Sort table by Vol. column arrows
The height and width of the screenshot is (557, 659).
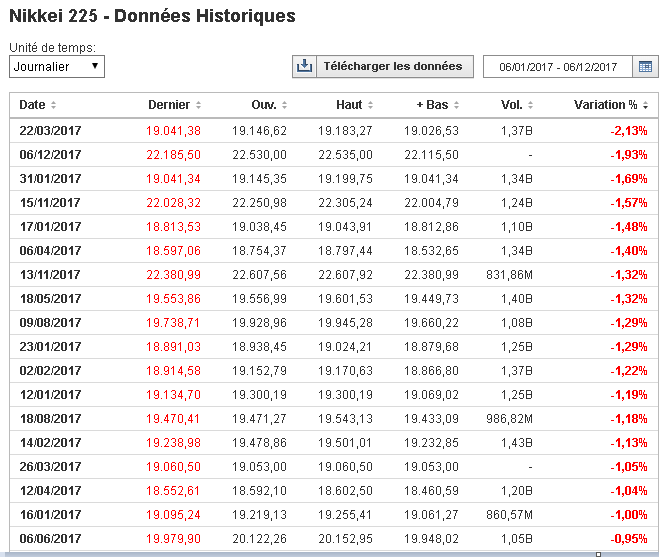point(530,105)
